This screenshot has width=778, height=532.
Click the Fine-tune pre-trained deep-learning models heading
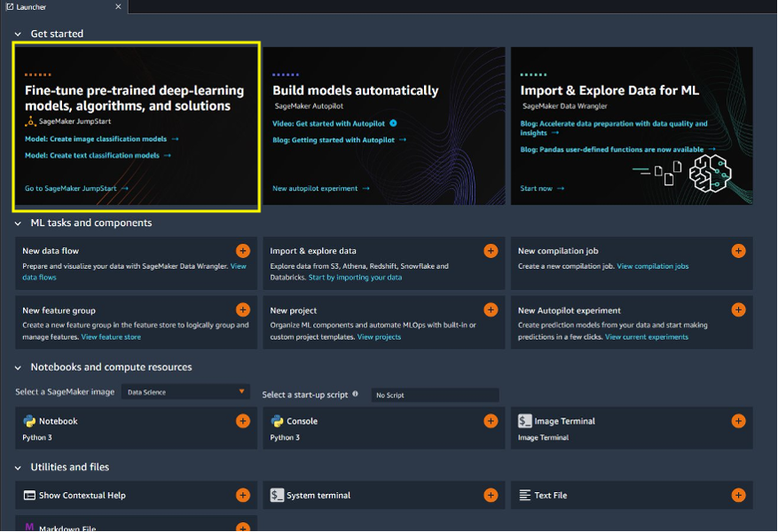pyautogui.click(x=135, y=98)
